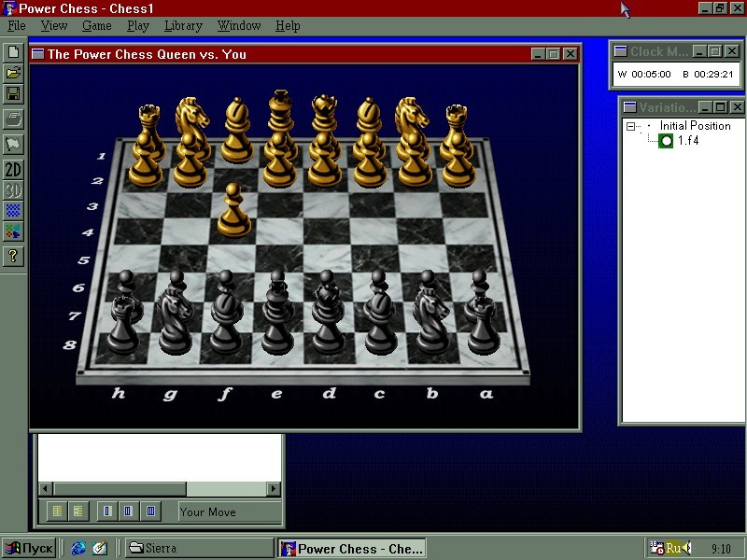Click the grayed-out printer icon
747x560 pixels.
pyautogui.click(x=13, y=119)
